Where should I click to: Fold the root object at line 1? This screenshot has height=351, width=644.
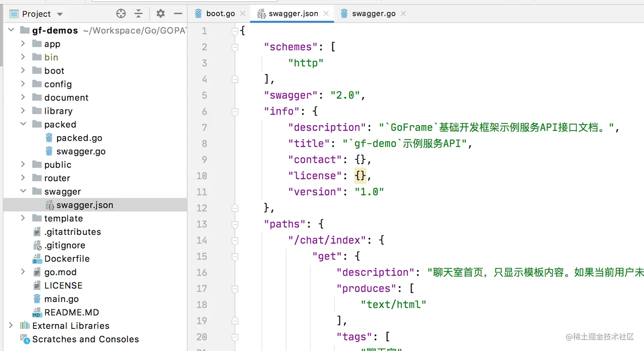tap(235, 31)
